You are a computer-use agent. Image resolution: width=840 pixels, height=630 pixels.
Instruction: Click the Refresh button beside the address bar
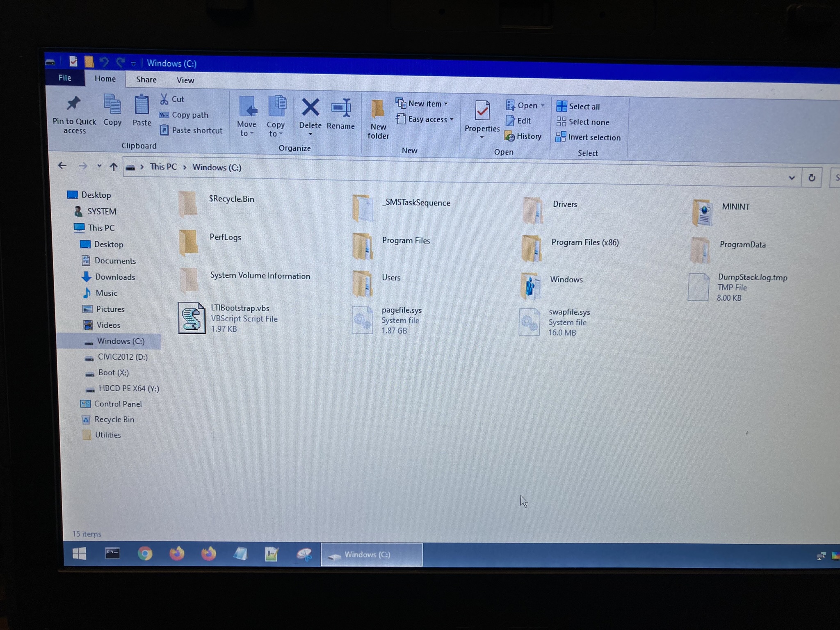pos(812,177)
